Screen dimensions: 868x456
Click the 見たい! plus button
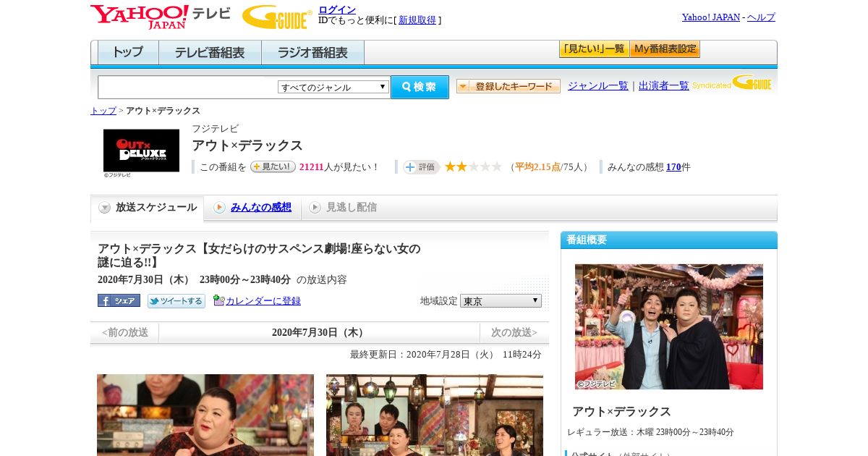(273, 166)
